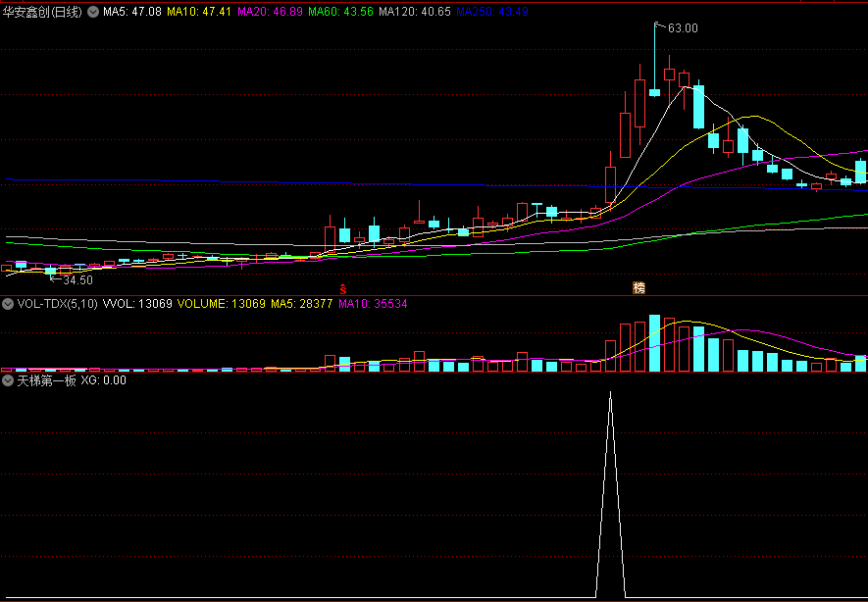The width and height of the screenshot is (868, 602).
Task: Click the volume MA10: 35534 label
Action: [x=373, y=303]
